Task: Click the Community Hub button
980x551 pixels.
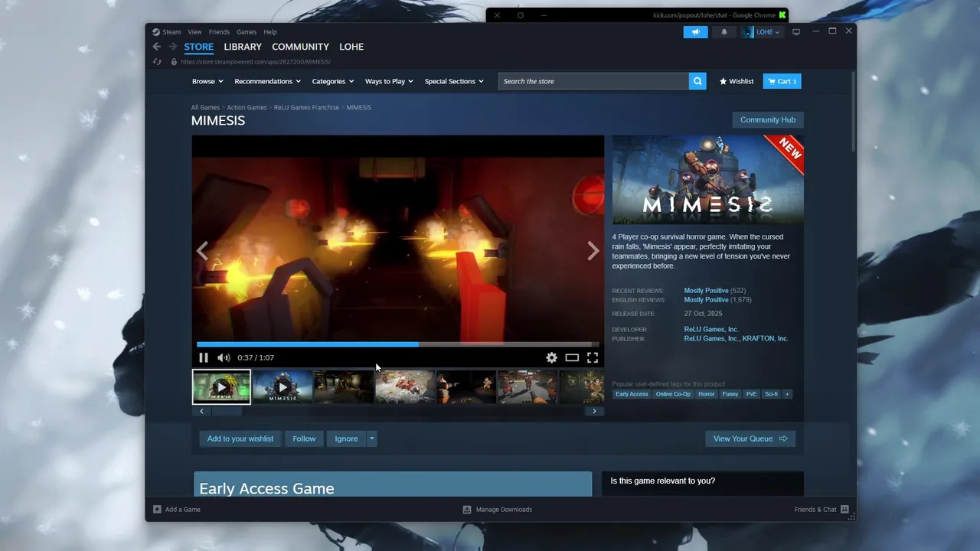Action: pyautogui.click(x=768, y=120)
